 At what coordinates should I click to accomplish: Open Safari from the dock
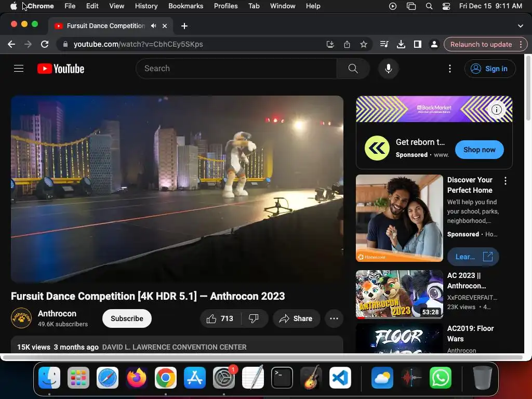pyautogui.click(x=108, y=378)
